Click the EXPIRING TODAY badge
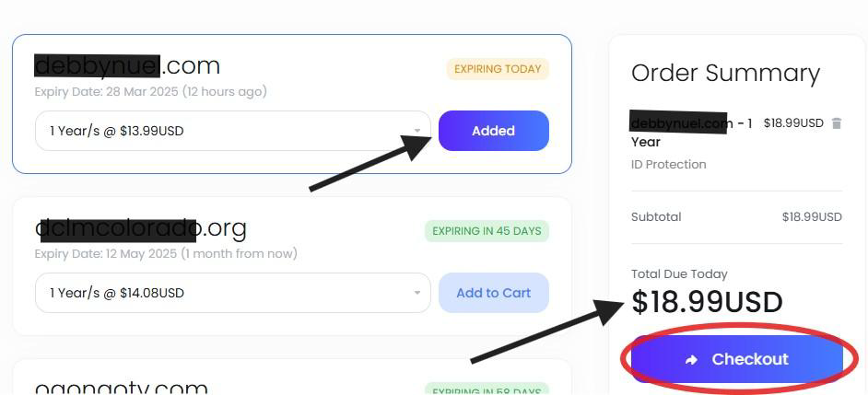868x395 pixels. click(x=498, y=69)
